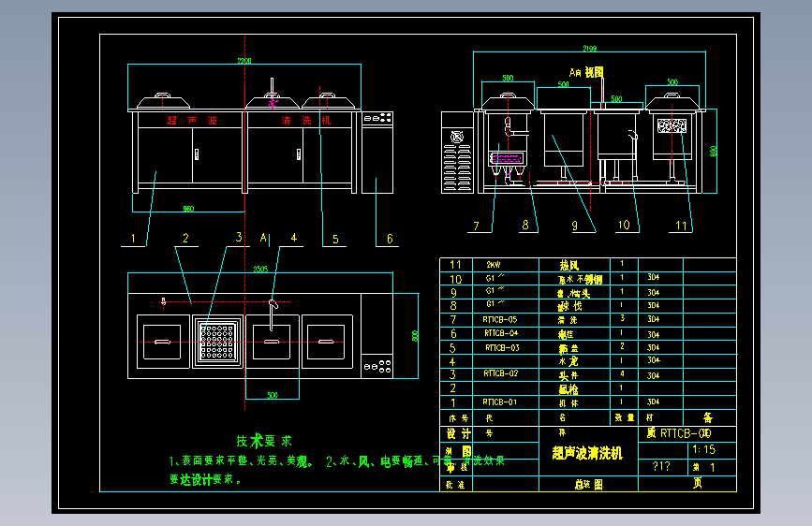The height and width of the screenshot is (526, 812).
Task: Click the 500 dimension below the plan view
Action: pos(273,396)
